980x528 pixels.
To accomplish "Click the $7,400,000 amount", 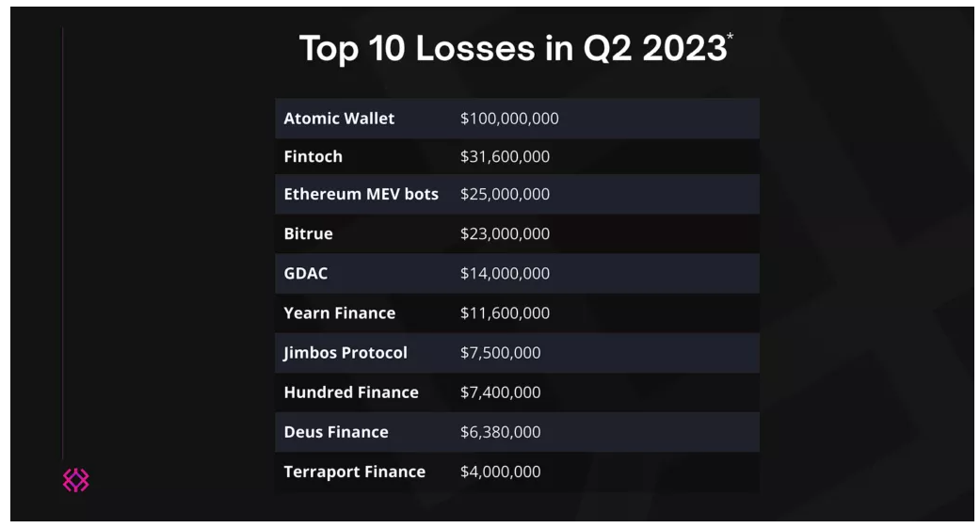I will [500, 392].
